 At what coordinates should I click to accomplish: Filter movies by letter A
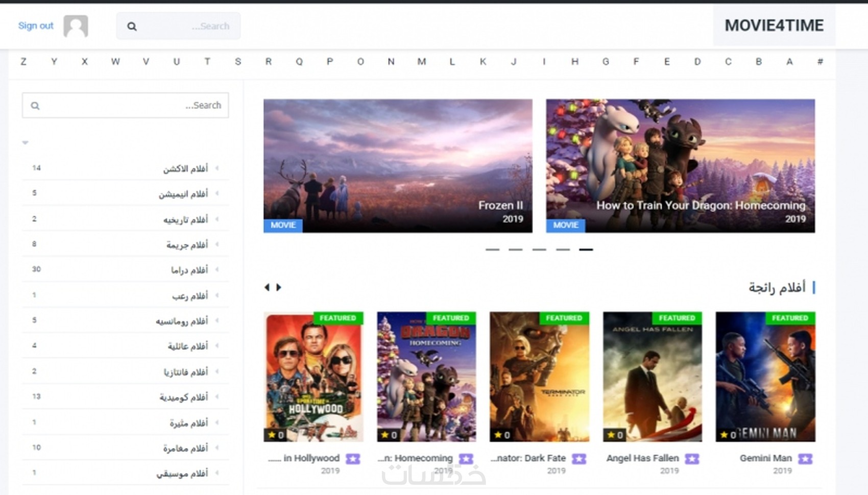coord(789,62)
